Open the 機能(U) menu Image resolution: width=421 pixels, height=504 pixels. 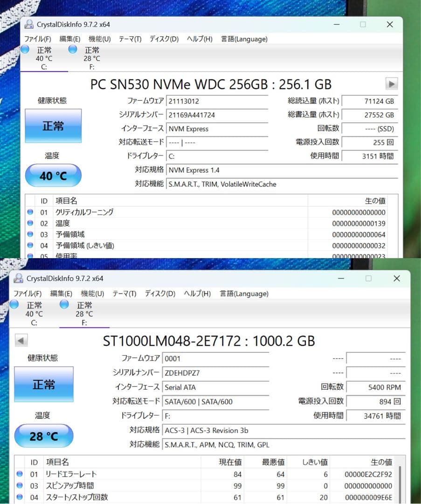(98, 39)
